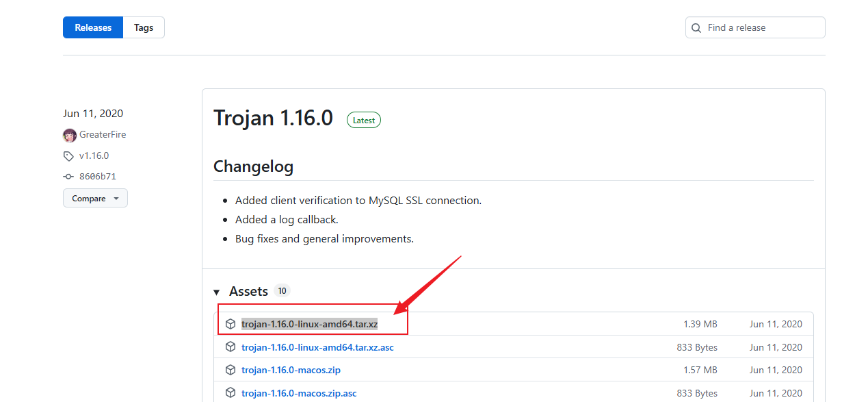Click the 1.57 MB file size
This screenshot has height=402, width=868.
coord(700,370)
